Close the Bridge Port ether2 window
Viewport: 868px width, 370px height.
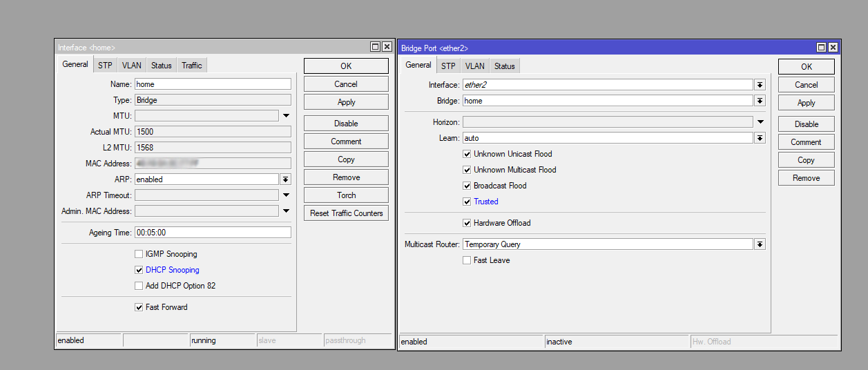[x=833, y=48]
